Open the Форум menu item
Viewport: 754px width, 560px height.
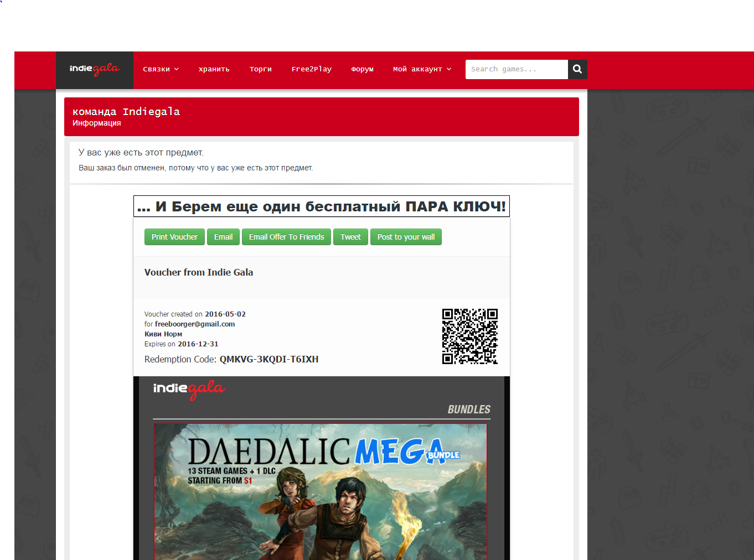click(363, 69)
